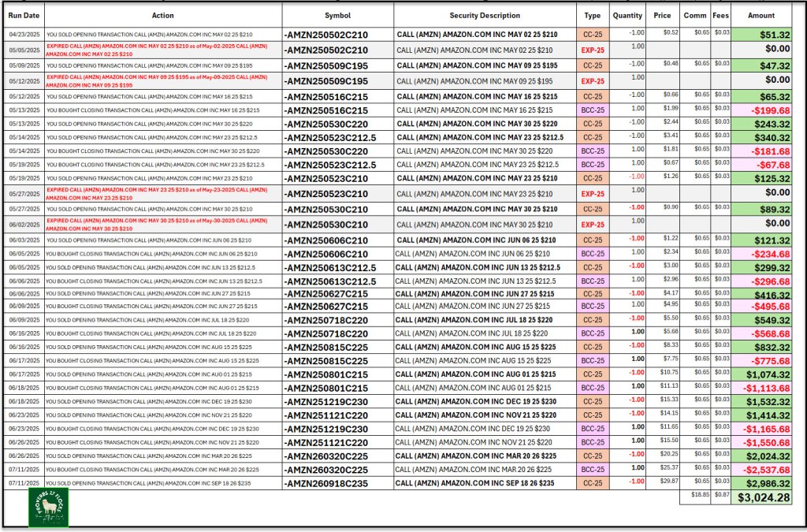807x532 pixels.
Task: Select the Type column header
Action: [x=593, y=15]
